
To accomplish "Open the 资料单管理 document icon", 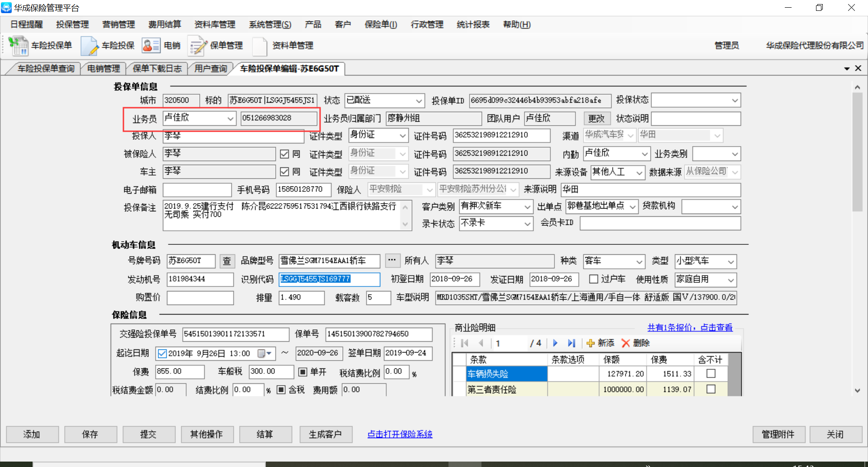I will tap(259, 46).
